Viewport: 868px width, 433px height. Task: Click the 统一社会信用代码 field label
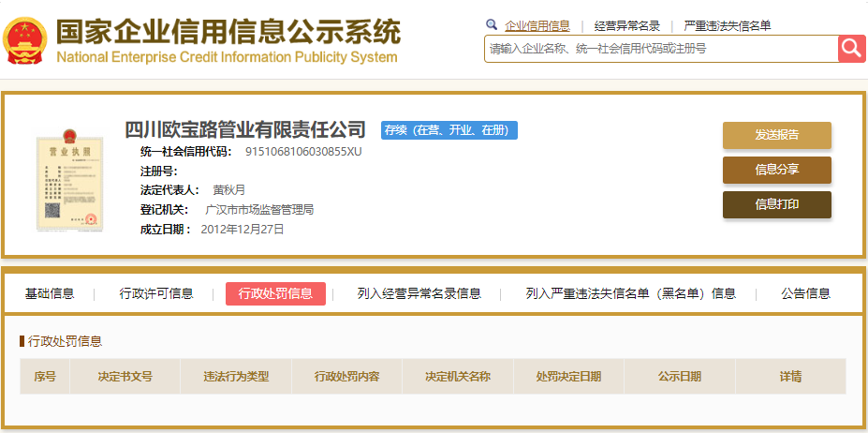[186, 151]
